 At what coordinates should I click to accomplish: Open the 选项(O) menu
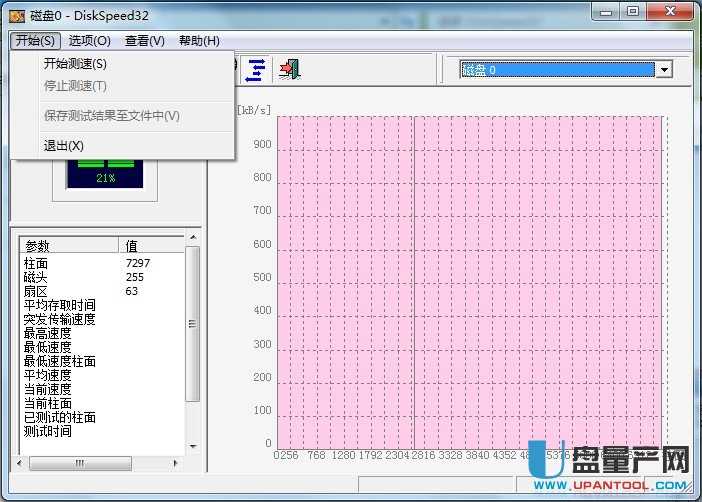(89, 40)
